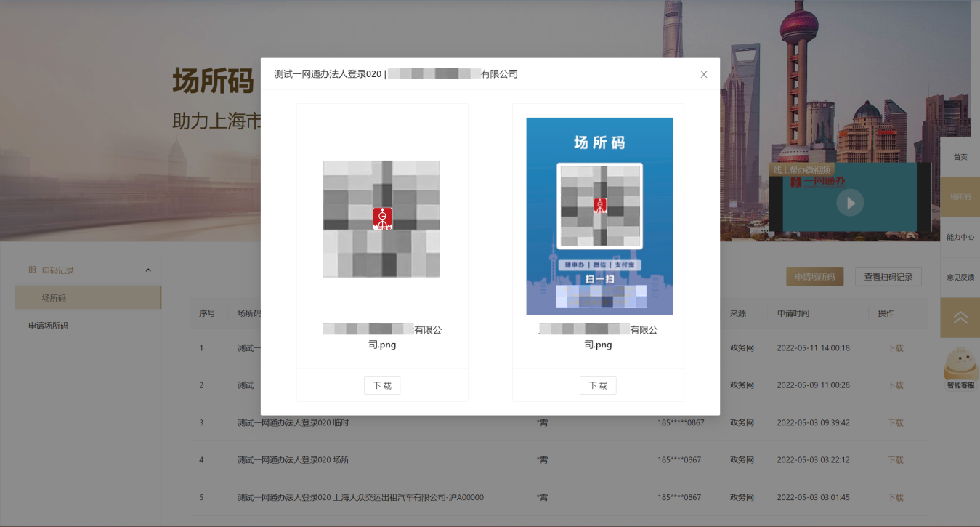
Task: Select 场所码 in the left sidebar
Action: point(54,298)
